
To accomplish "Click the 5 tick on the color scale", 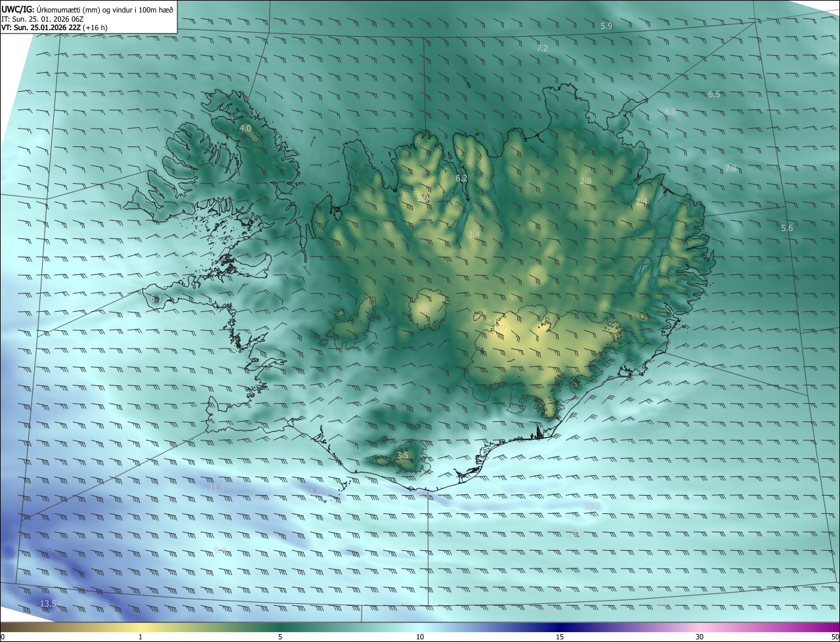I will point(280,637).
